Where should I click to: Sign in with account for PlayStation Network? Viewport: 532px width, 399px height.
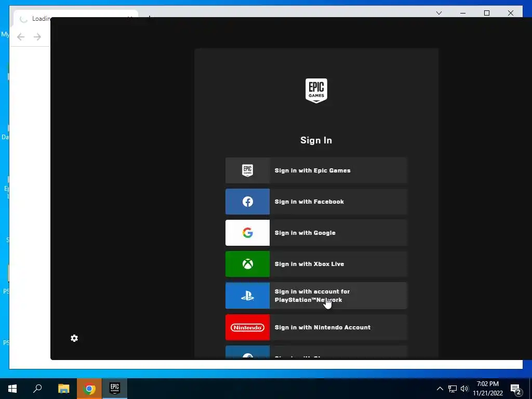coord(316,296)
